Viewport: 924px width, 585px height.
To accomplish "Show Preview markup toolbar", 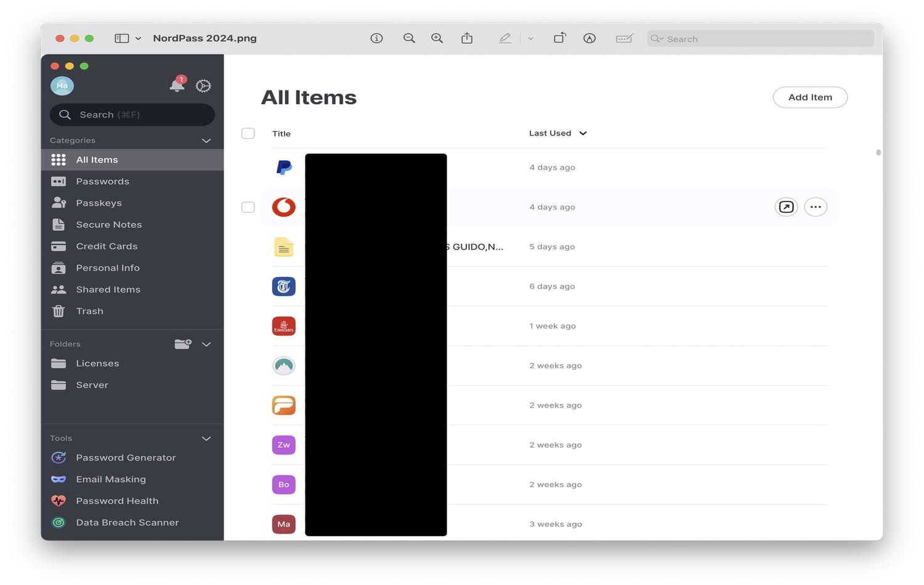I will [x=590, y=38].
